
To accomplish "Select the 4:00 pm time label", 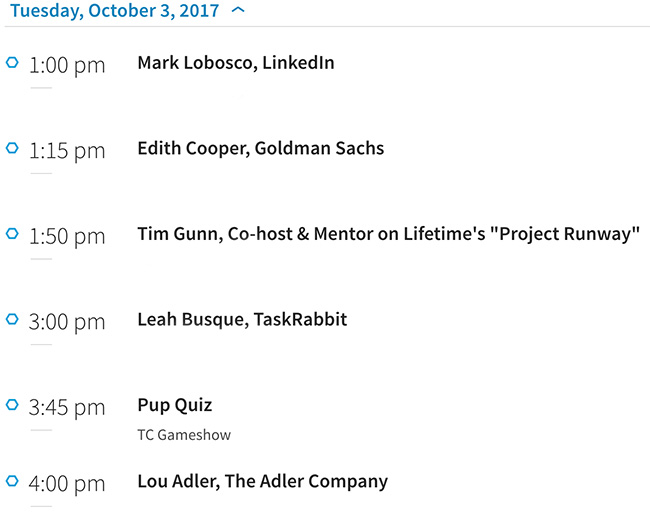I will pos(67,484).
